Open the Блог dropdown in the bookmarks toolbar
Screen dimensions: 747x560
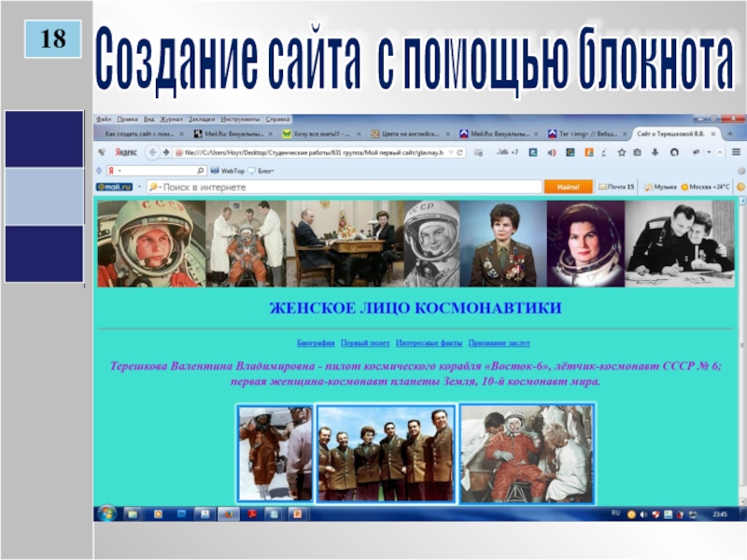(261, 171)
